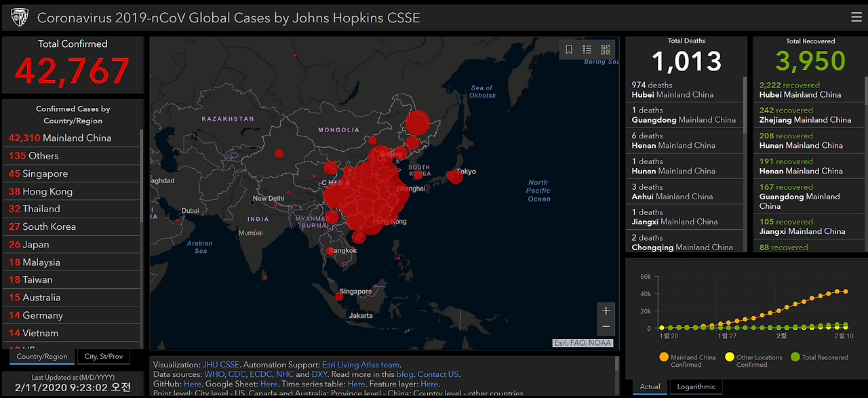Select the 26 Japan row
The width and height of the screenshot is (868, 398).
(72, 244)
